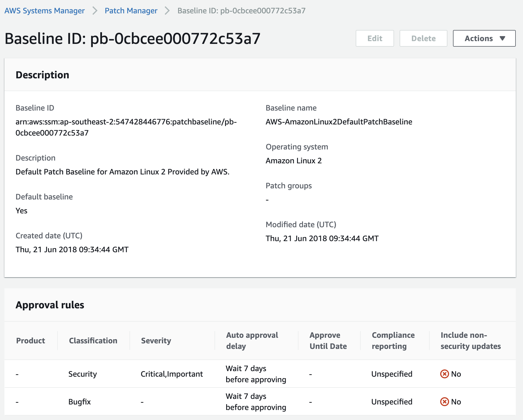Click the Auto approval delay column header
The width and height of the screenshot is (523, 420).
click(252, 341)
